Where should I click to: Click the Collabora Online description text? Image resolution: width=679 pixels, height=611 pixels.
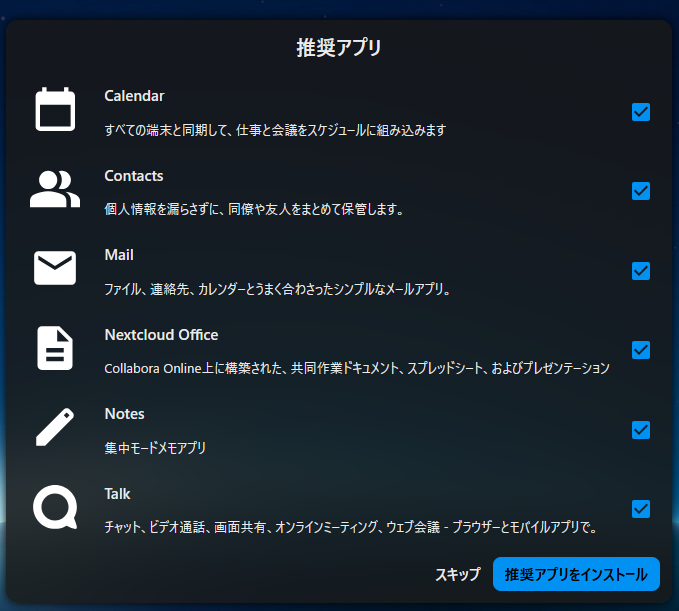[357, 369]
